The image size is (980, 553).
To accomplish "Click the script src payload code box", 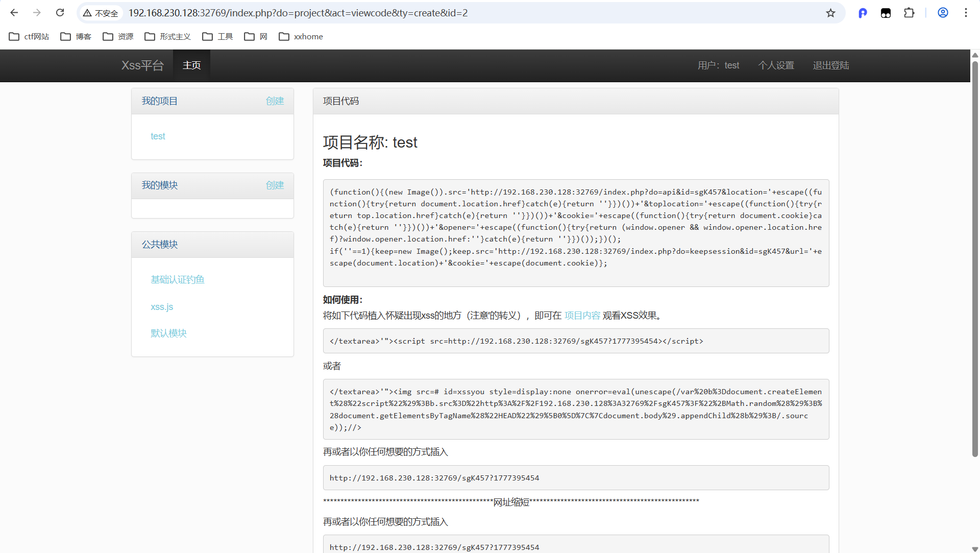I will (x=576, y=341).
